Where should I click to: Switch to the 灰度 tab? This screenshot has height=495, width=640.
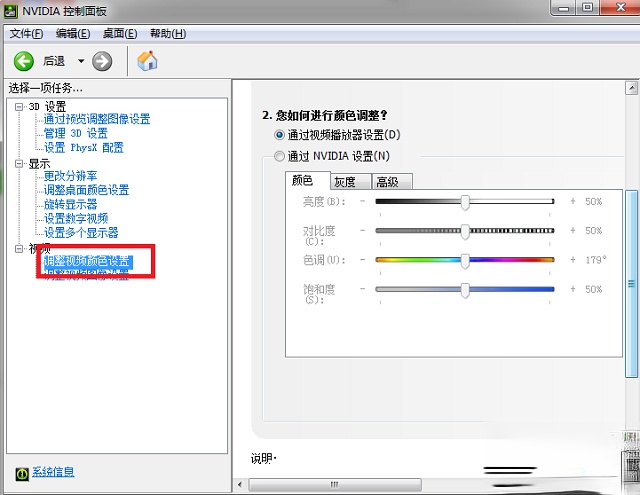tap(350, 182)
